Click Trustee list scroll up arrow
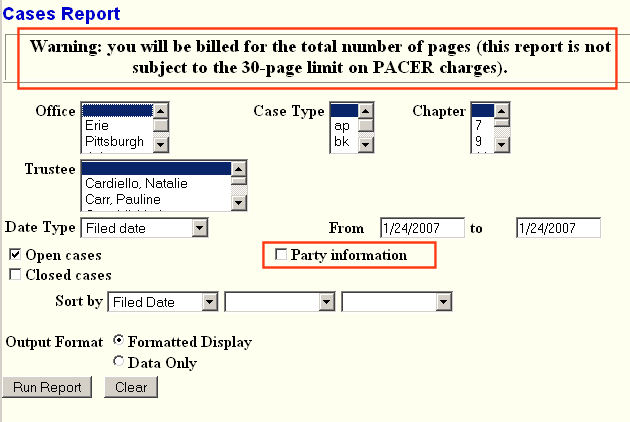This screenshot has height=422, width=630. coord(239,169)
